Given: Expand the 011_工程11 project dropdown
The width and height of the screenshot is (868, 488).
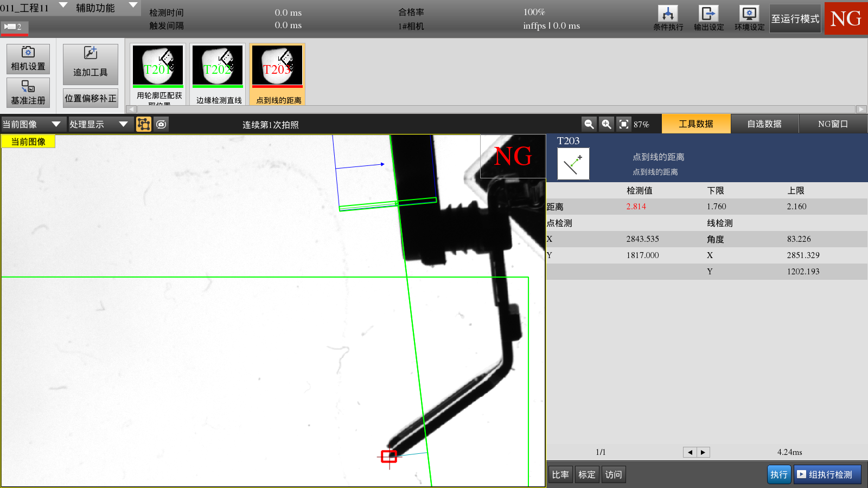Looking at the screenshot, I should [63, 6].
